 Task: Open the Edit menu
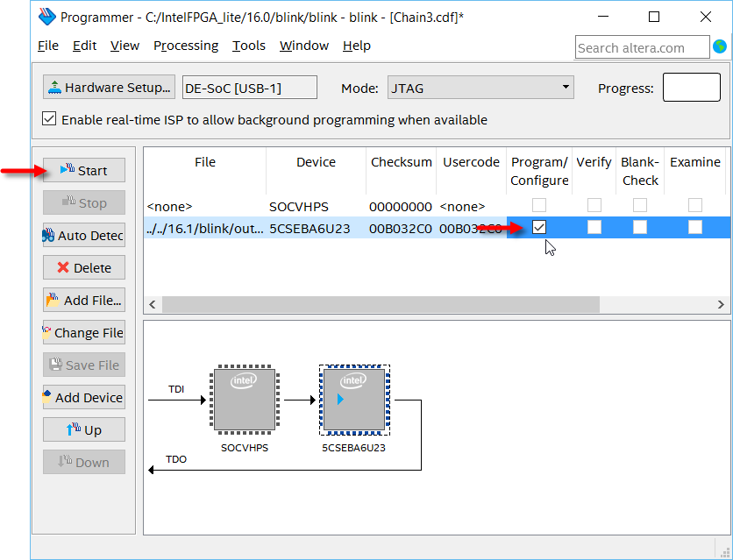(x=85, y=46)
